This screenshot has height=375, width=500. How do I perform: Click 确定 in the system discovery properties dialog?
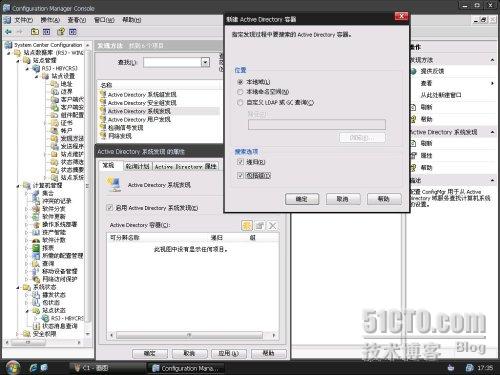(150, 353)
